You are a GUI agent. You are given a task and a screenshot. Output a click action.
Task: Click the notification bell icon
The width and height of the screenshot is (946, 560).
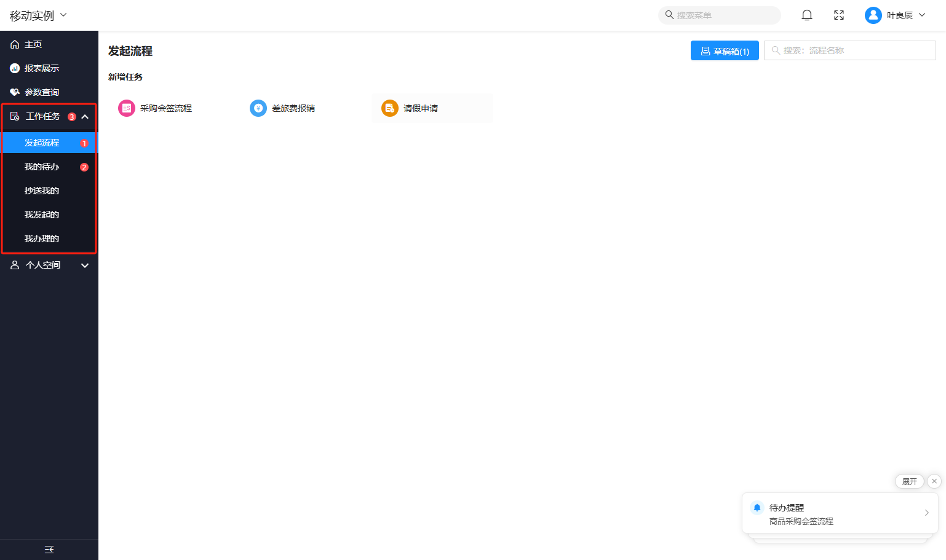[807, 15]
